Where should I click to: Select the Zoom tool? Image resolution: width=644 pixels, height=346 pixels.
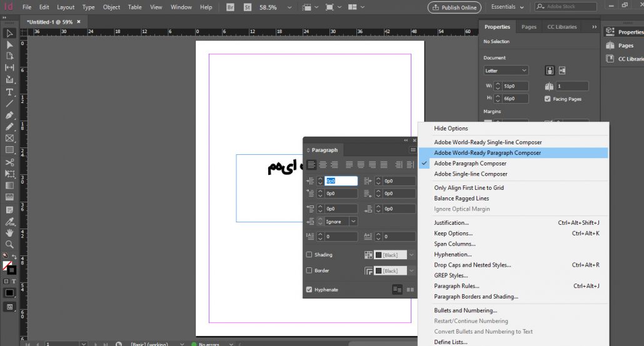(9, 245)
